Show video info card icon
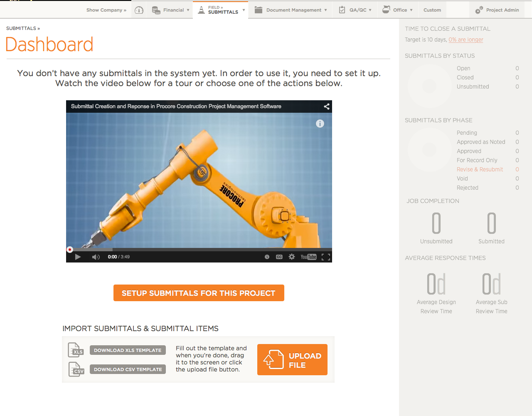The image size is (532, 416). point(320,124)
